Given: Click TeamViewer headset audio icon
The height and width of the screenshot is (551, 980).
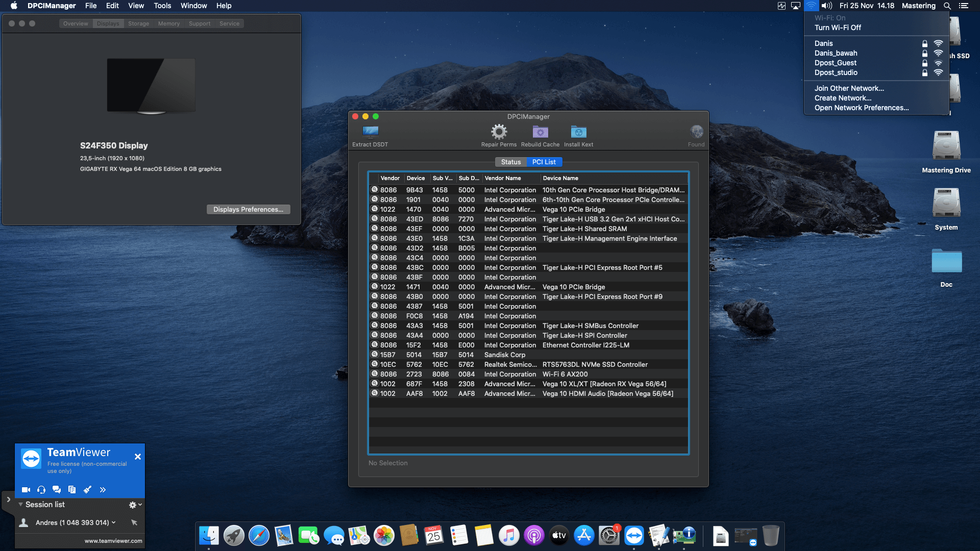Looking at the screenshot, I should [x=41, y=490].
